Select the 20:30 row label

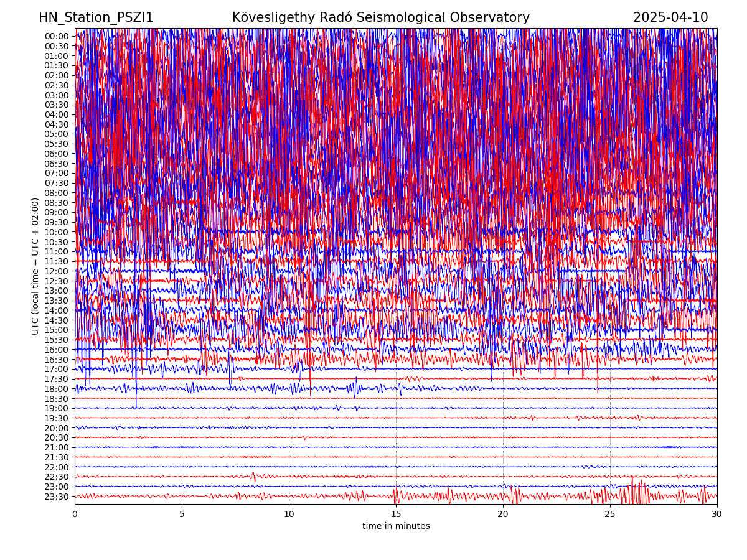click(56, 438)
